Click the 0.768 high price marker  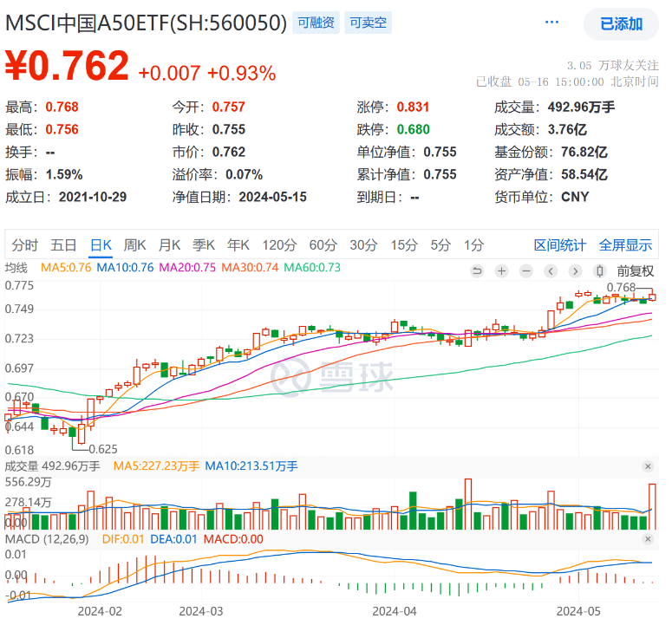point(621,287)
